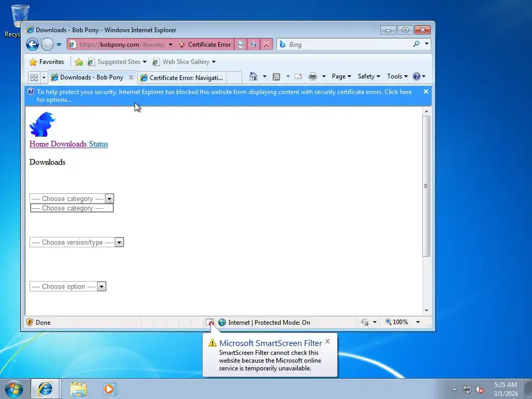Viewport: 532px width, 399px height.
Task: Click the SmartScreen Filter notification text
Action: point(270,361)
